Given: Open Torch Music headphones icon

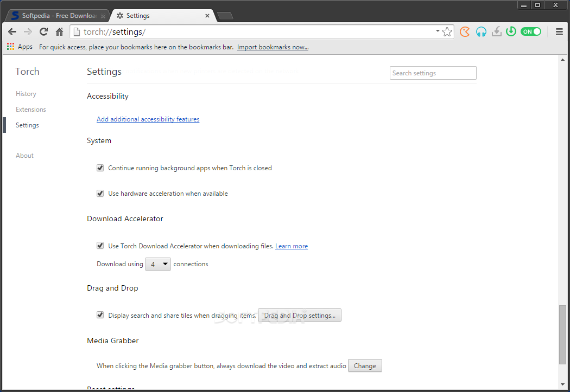Looking at the screenshot, I should [481, 32].
